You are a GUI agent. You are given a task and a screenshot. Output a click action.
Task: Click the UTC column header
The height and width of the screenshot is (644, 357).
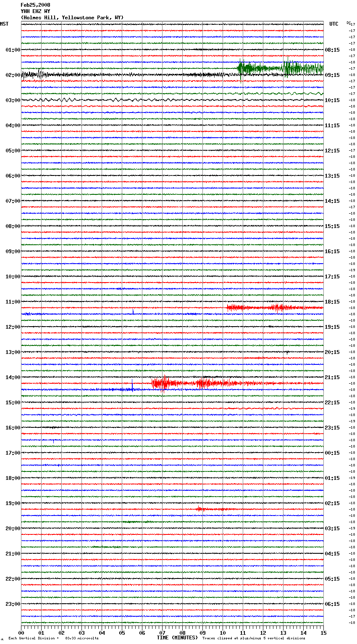pyautogui.click(x=334, y=24)
